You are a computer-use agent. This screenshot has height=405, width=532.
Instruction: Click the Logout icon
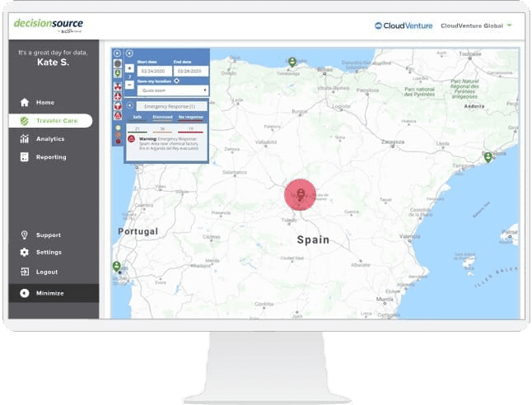coord(24,272)
